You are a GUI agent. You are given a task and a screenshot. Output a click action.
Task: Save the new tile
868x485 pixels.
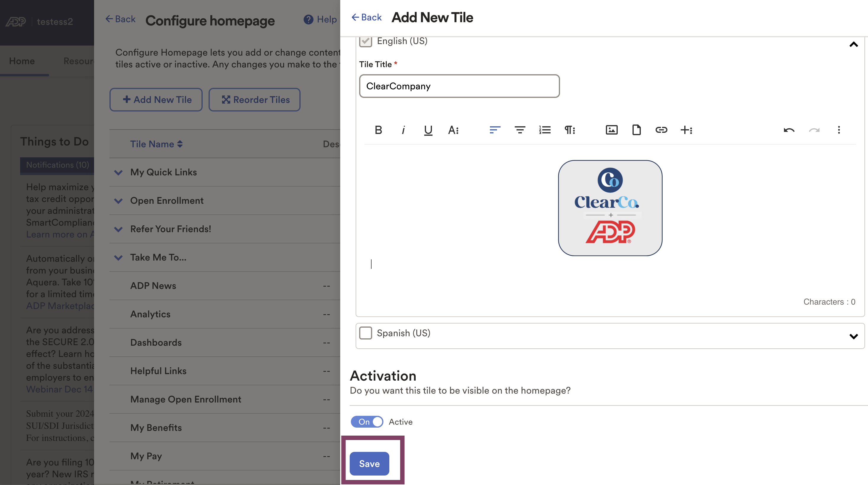pos(369,464)
